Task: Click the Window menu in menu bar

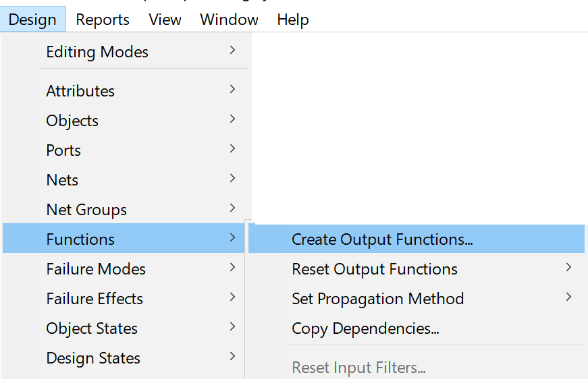Action: coord(229,20)
